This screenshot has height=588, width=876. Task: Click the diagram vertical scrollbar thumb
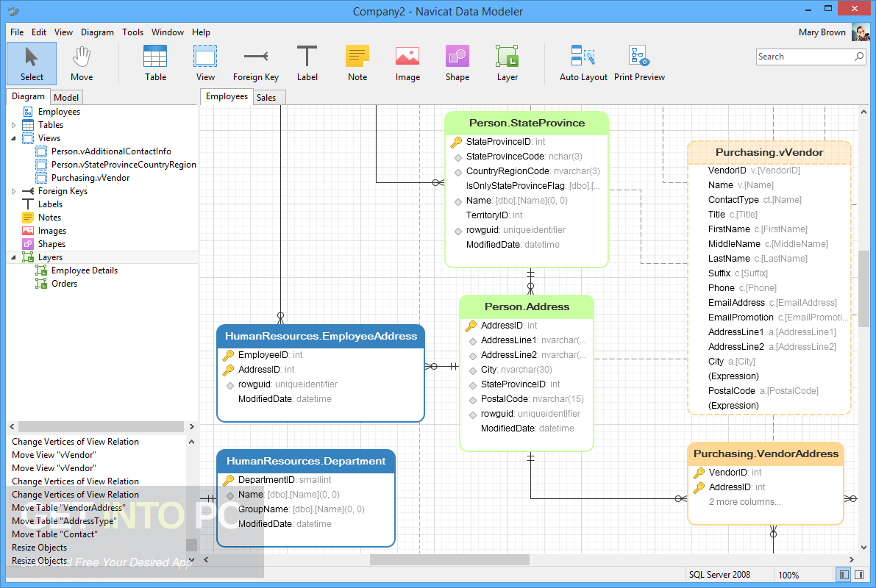(x=863, y=290)
